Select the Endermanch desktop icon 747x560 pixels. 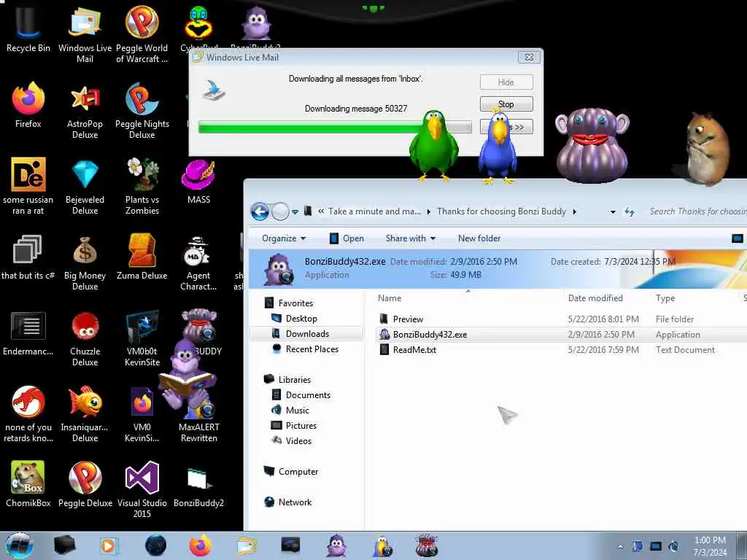28,333
